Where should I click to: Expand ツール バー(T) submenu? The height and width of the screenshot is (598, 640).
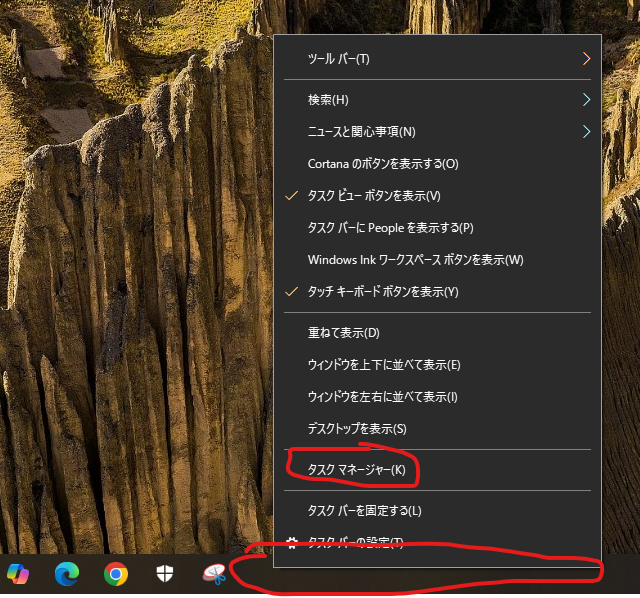pyautogui.click(x=437, y=59)
